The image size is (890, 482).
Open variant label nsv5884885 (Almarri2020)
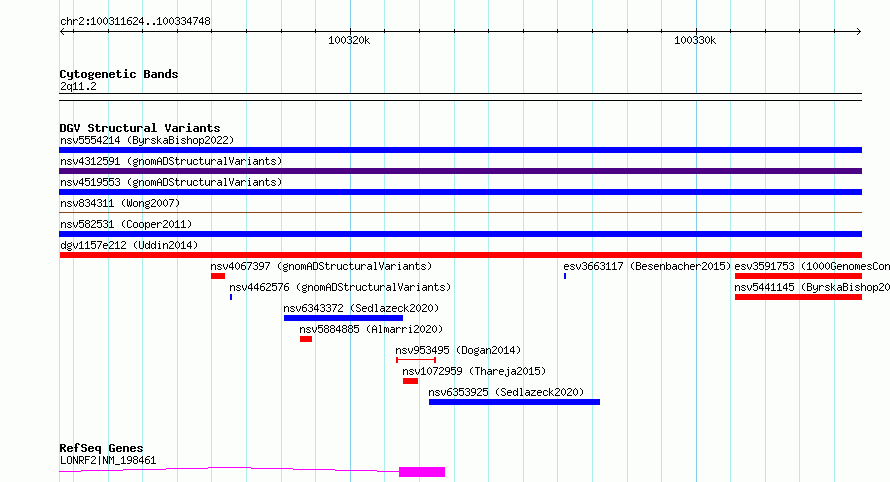click(x=371, y=329)
